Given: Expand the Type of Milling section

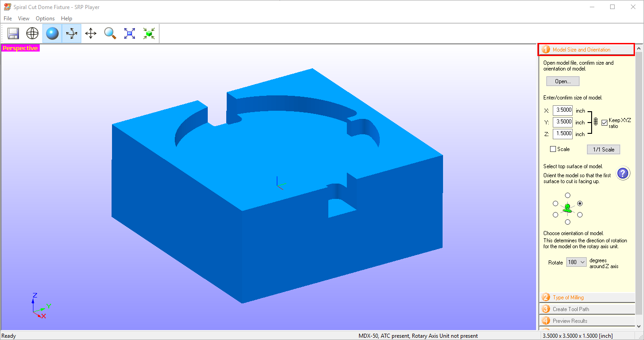Looking at the screenshot, I should 587,297.
